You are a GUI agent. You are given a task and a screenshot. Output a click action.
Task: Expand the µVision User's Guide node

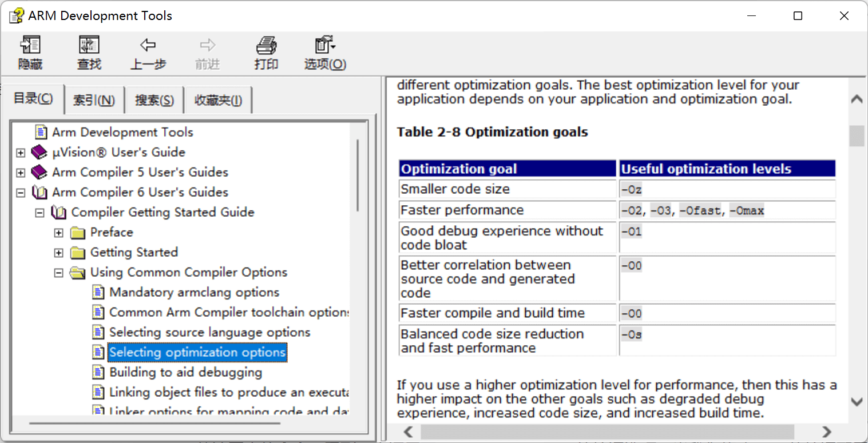tap(21, 153)
